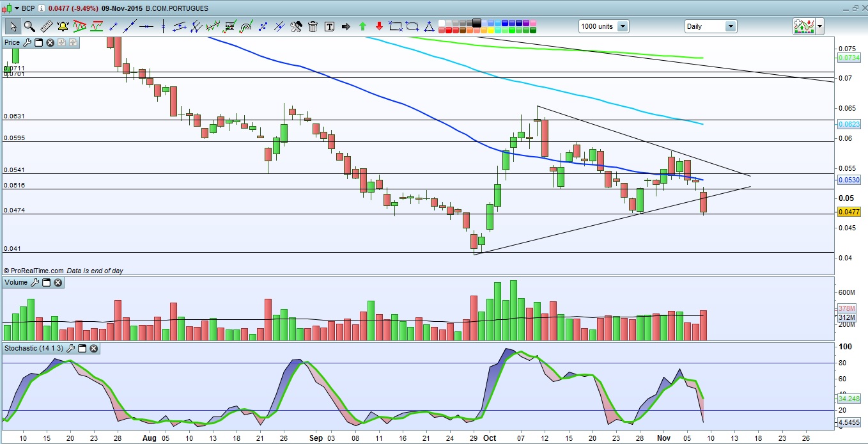The width and height of the screenshot is (868, 444).
Task: Click the Volume panel label
Action: pos(16,282)
